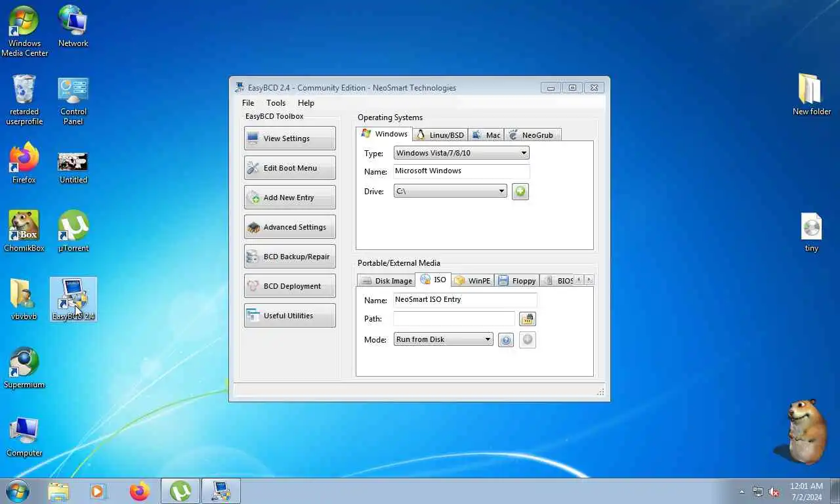Image resolution: width=840 pixels, height=504 pixels.
Task: Expand the Drive dropdown showing C:\
Action: coord(450,191)
